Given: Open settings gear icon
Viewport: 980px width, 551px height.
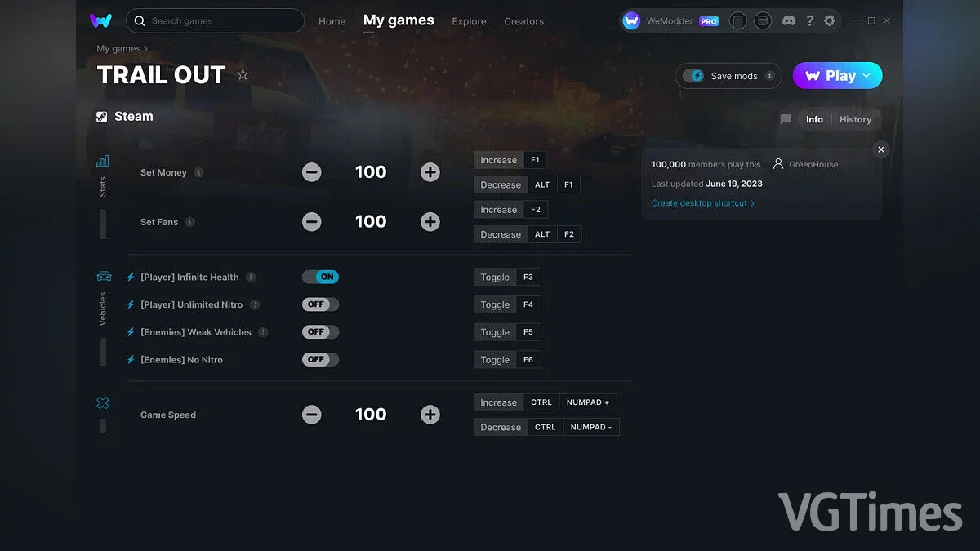Looking at the screenshot, I should point(830,21).
